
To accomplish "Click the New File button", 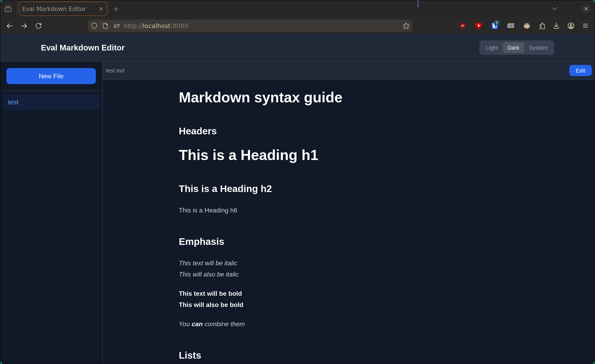I will [51, 76].
